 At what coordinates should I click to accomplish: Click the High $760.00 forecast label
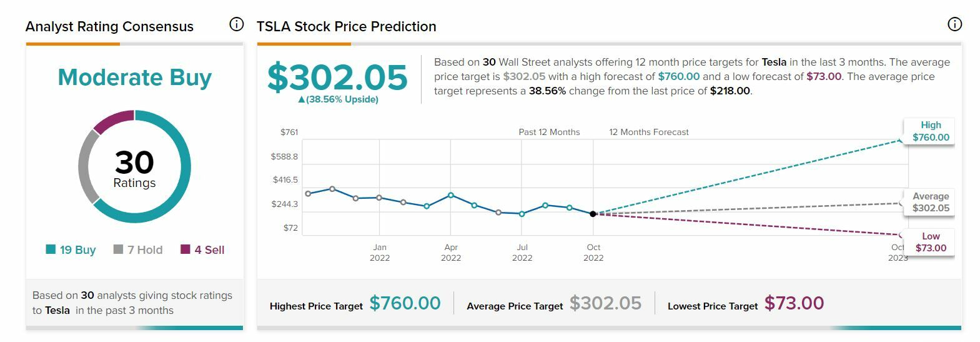[x=930, y=131]
